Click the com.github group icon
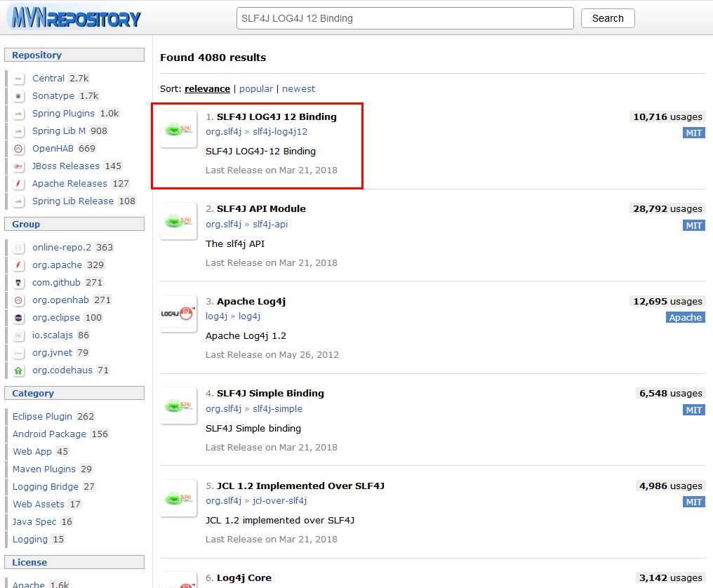 [x=18, y=283]
